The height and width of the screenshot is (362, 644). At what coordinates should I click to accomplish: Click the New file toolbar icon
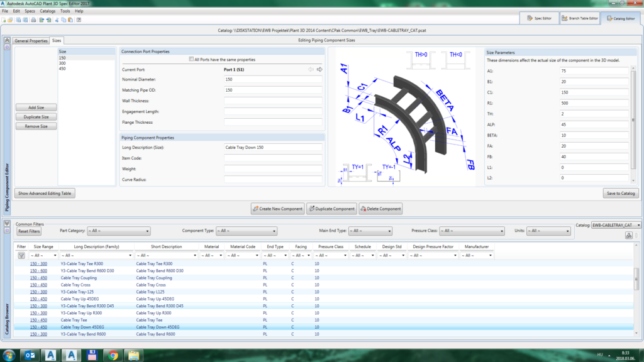4,19
